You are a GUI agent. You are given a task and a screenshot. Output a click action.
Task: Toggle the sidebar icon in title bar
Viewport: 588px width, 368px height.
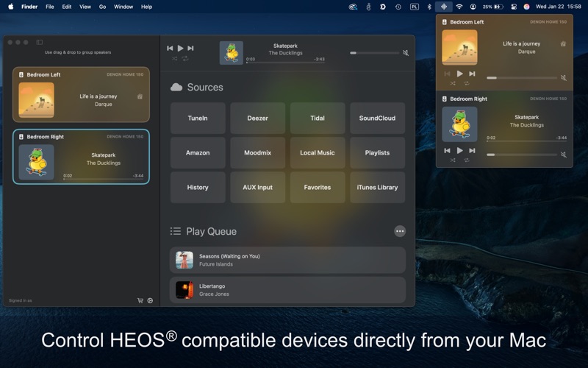click(40, 42)
